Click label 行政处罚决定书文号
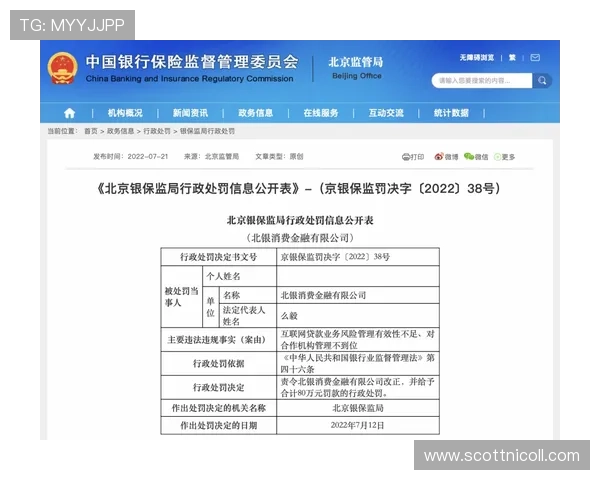Viewport: 600px width, 480px height. coord(218,257)
